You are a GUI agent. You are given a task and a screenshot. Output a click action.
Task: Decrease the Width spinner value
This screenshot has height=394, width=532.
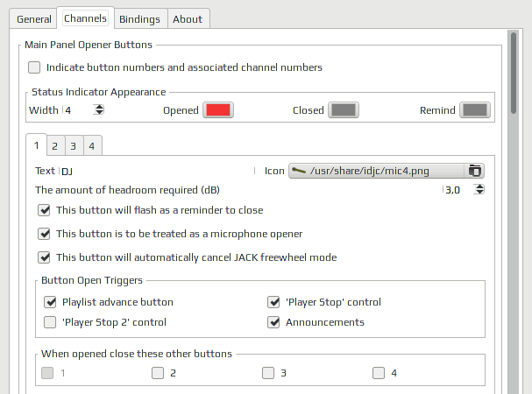pos(99,113)
